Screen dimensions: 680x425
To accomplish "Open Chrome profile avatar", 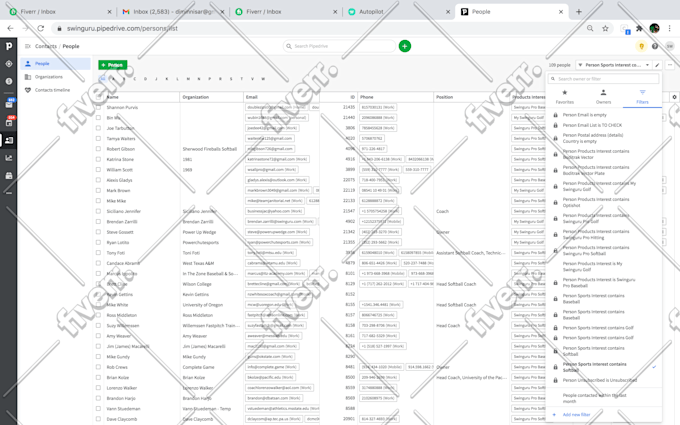I will click(654, 28).
